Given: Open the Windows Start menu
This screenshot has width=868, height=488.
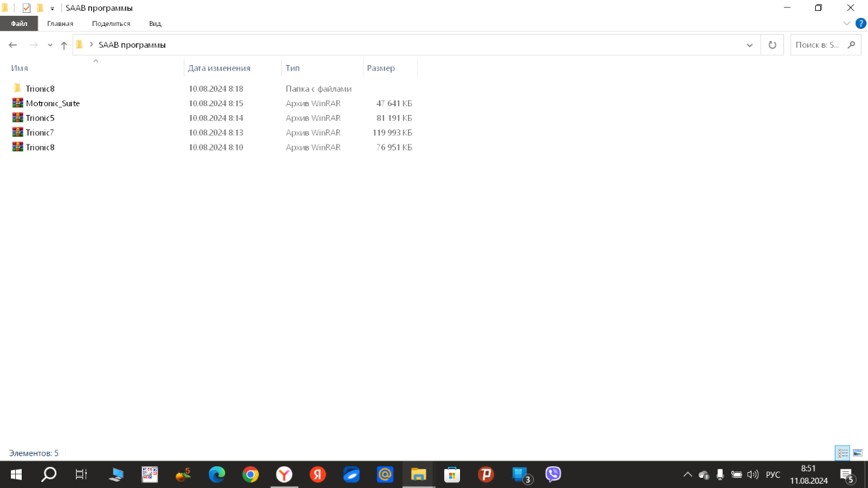Looking at the screenshot, I should pos(16,474).
